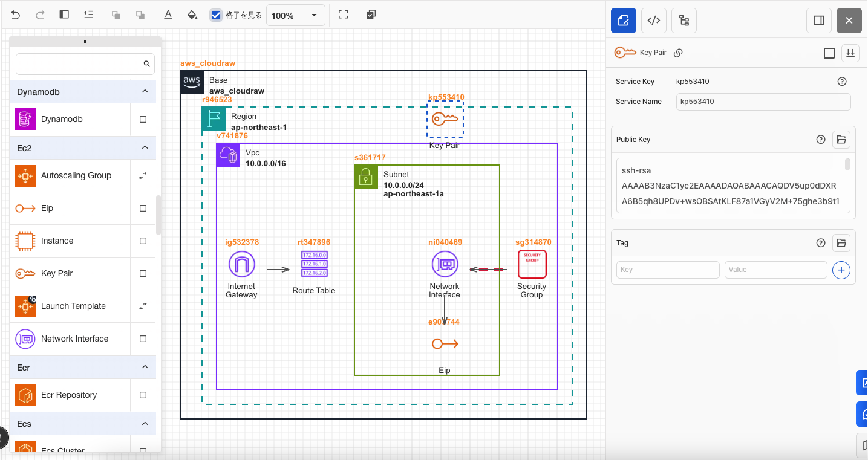Click the fit to screen icon
Viewport: 868px width, 460px height.
point(343,15)
